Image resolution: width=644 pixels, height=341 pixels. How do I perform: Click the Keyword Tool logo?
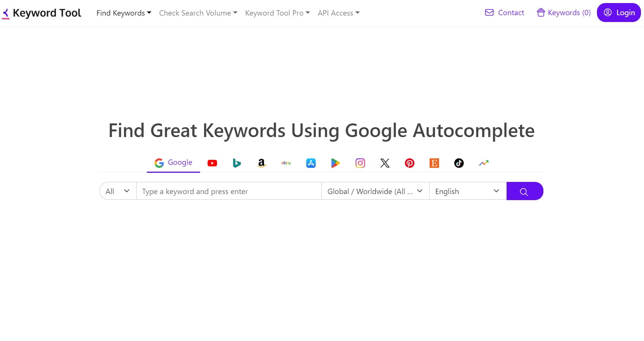(42, 13)
